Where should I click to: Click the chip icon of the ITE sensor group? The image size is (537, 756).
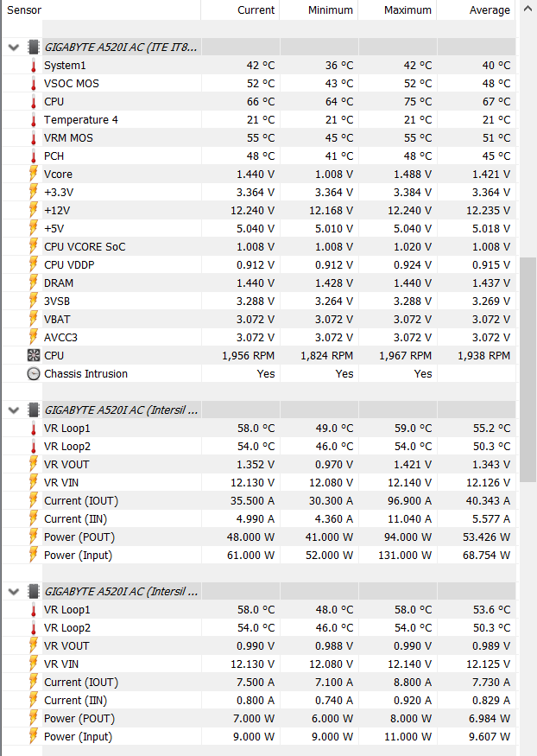(34, 47)
